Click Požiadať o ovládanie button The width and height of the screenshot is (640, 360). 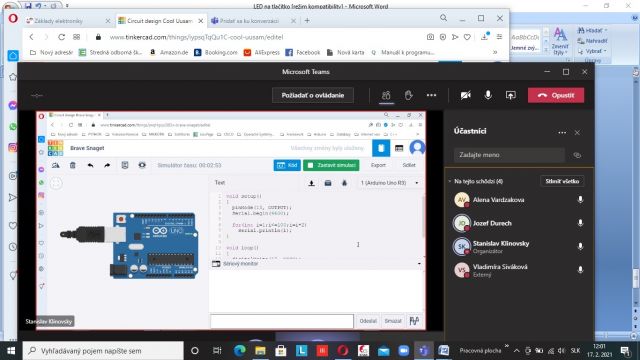click(x=313, y=96)
